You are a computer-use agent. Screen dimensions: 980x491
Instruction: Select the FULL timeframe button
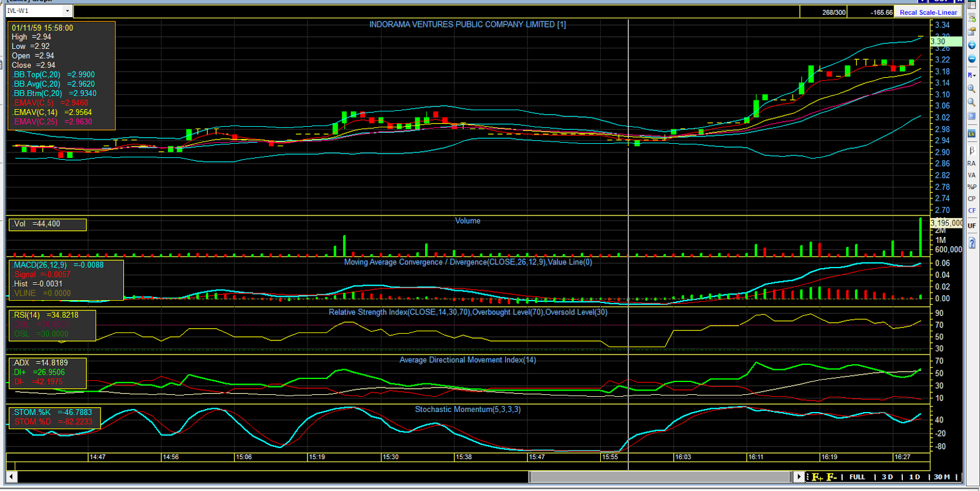pyautogui.click(x=858, y=477)
